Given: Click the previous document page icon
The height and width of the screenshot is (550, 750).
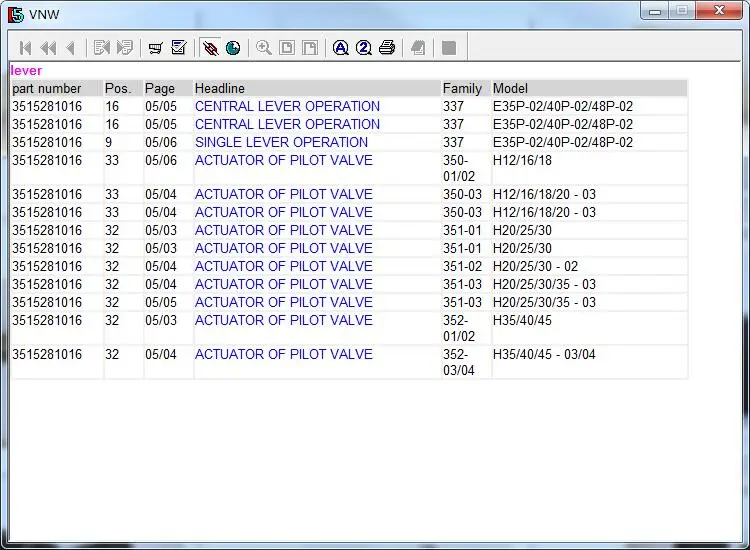Looking at the screenshot, I should coord(102,48).
